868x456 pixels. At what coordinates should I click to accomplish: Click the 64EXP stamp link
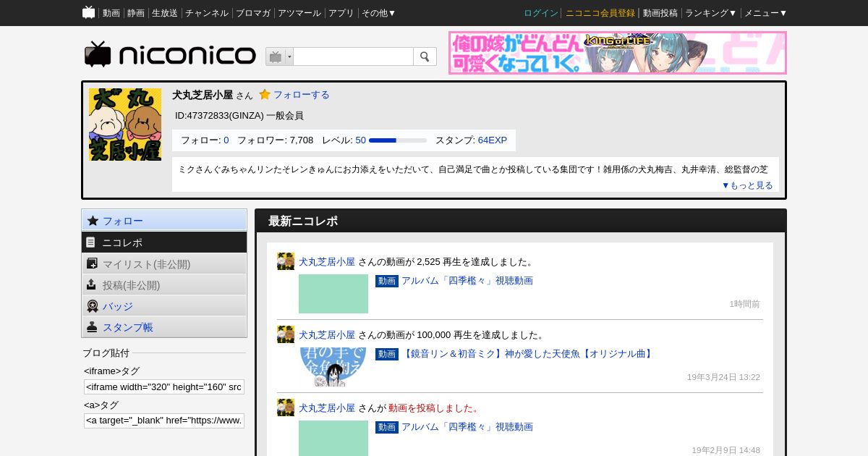(x=493, y=140)
